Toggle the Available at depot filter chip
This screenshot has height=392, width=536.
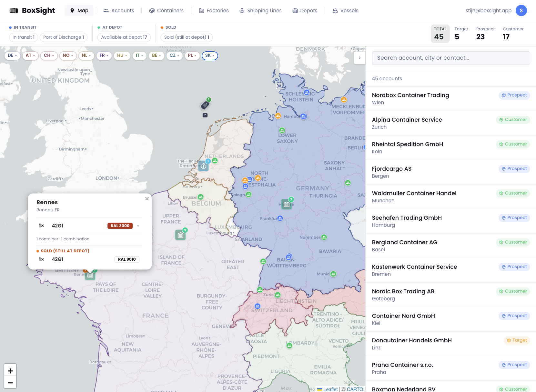click(x=124, y=37)
